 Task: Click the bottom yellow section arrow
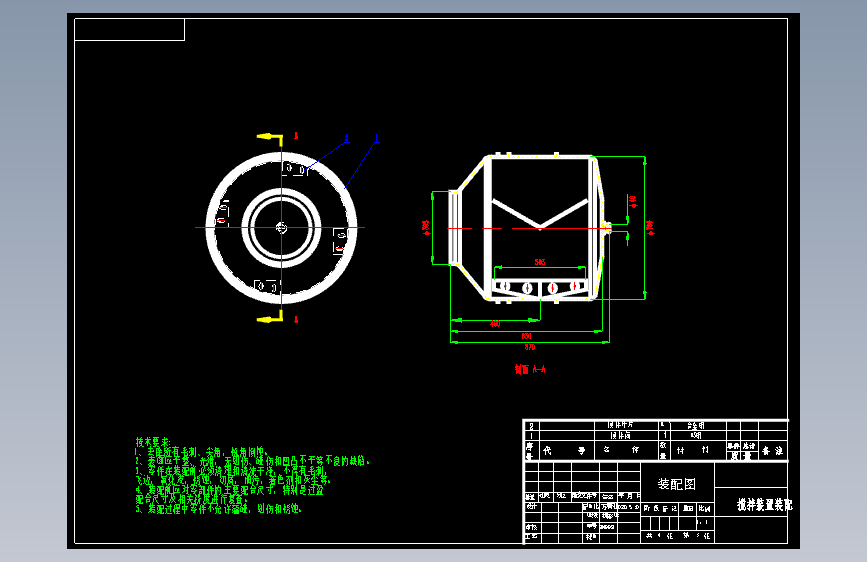(x=270, y=318)
